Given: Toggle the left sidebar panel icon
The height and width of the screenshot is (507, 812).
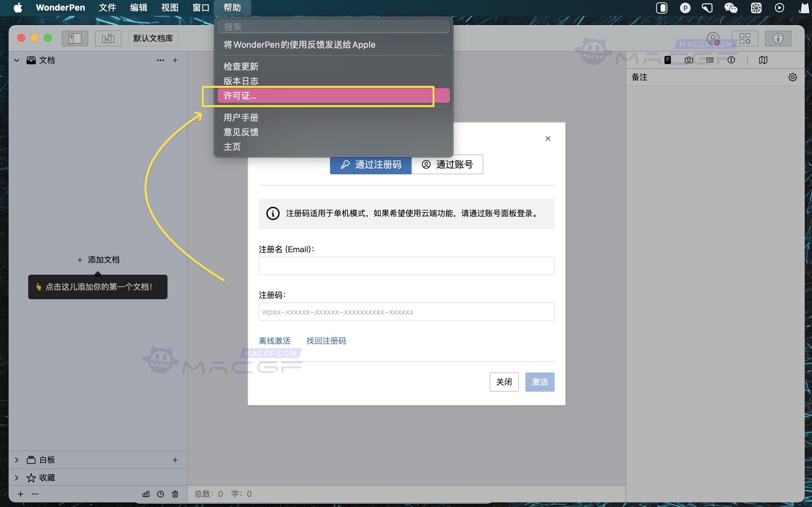Looking at the screenshot, I should tap(75, 38).
